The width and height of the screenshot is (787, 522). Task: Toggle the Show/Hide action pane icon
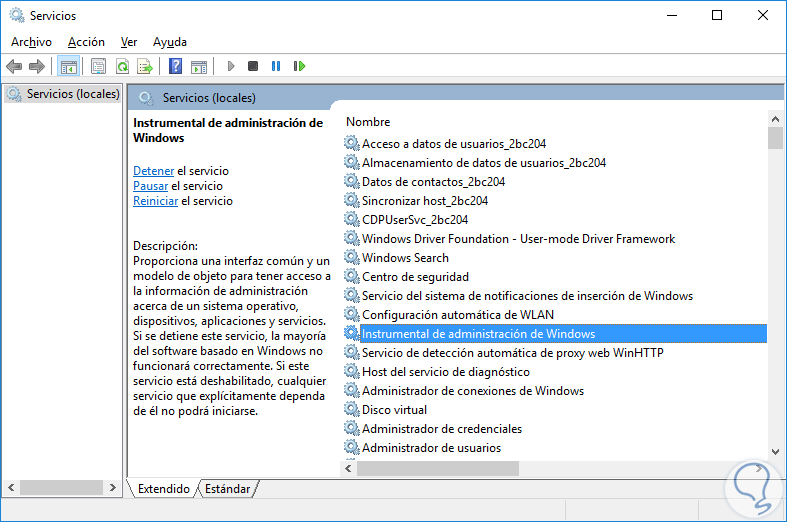point(199,66)
